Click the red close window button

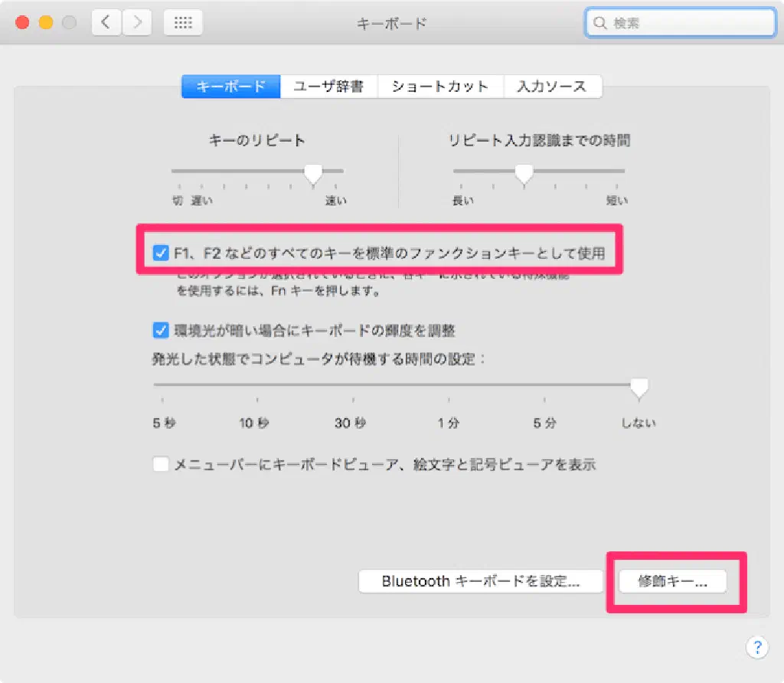point(22,23)
